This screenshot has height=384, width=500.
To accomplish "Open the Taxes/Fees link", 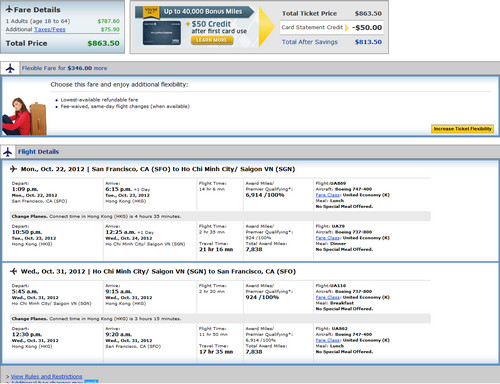I will point(50,29).
